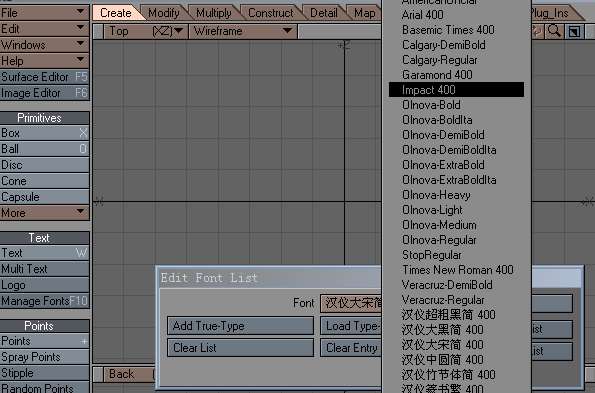Choose Veracruz-DemiBold font

click(456, 285)
